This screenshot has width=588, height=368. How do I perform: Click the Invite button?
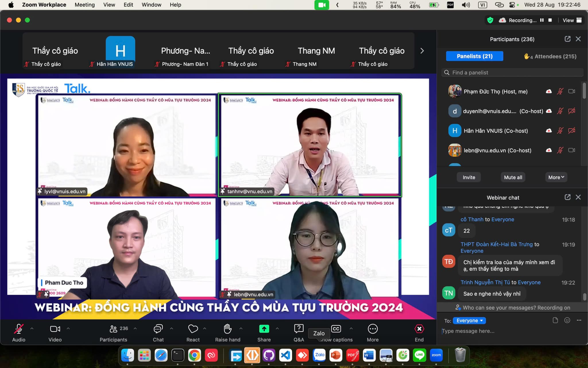click(469, 177)
